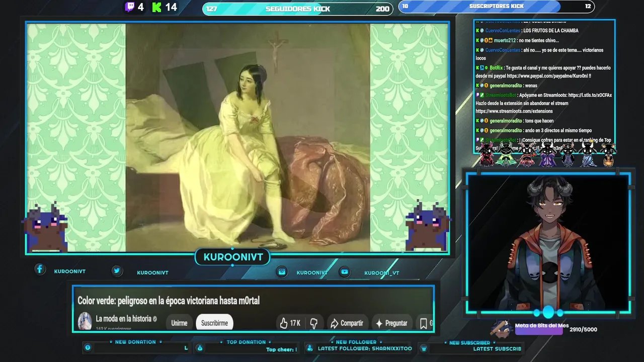Click the Twitch viewer count 4
Image resolution: width=644 pixels, height=362 pixels.
(x=140, y=7)
